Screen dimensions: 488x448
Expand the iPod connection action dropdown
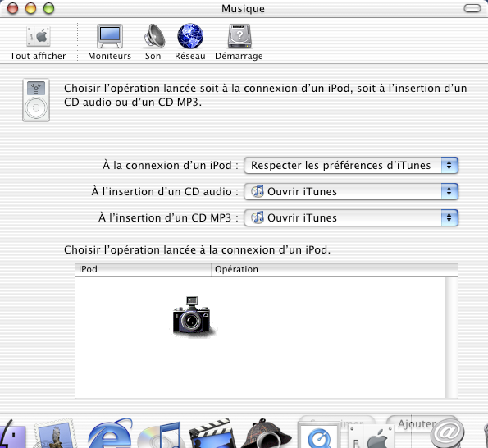pos(351,165)
